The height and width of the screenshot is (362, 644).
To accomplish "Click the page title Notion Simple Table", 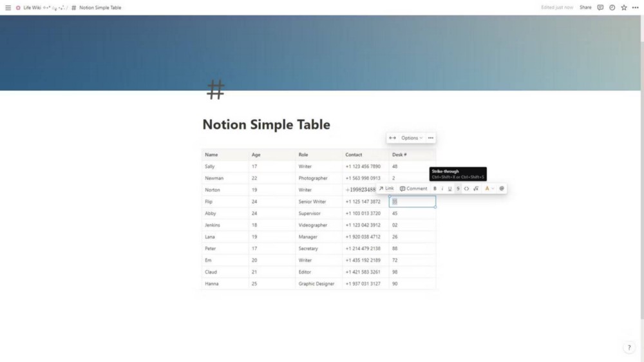I will click(266, 124).
